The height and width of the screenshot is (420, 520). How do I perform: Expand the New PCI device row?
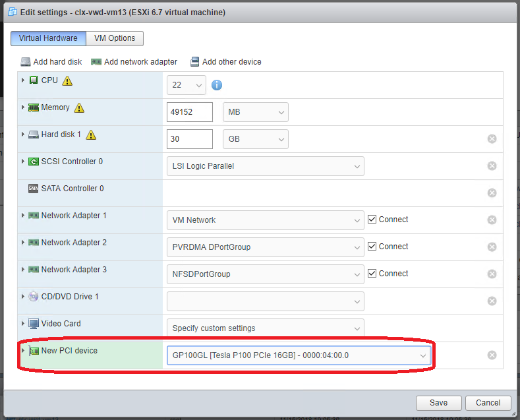[23, 351]
